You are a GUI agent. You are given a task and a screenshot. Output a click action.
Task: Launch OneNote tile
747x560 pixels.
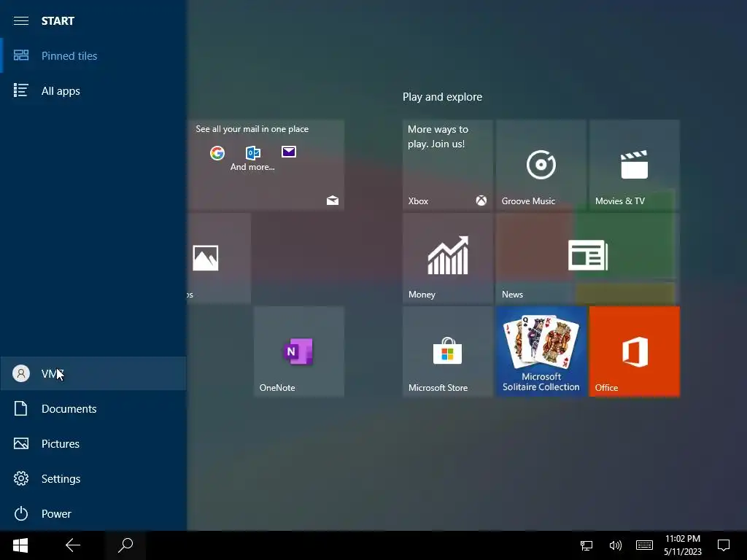coord(298,351)
